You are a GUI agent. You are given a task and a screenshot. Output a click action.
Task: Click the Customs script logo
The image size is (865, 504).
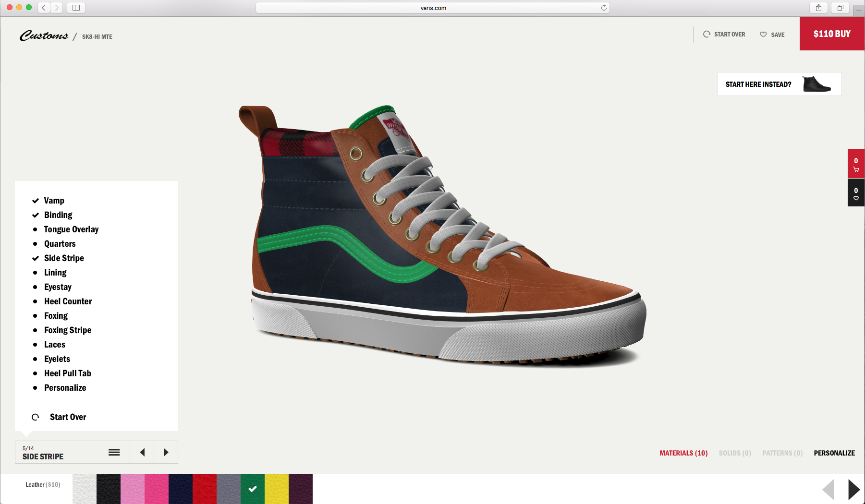[44, 36]
